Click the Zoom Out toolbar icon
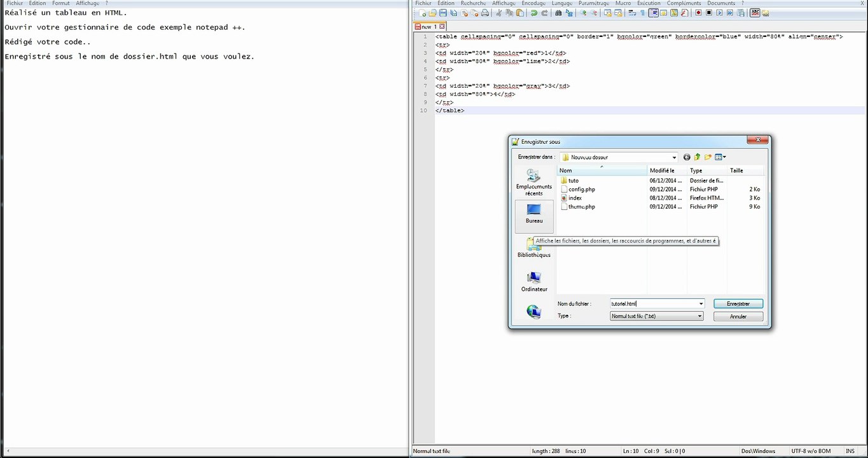This screenshot has height=458, width=868. click(x=594, y=13)
